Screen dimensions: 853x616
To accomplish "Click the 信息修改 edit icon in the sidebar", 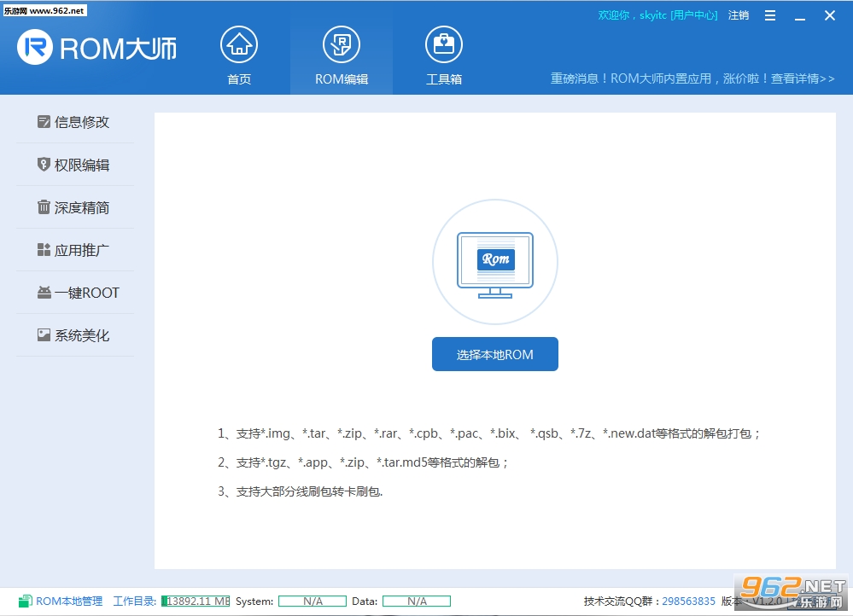I will click(44, 122).
